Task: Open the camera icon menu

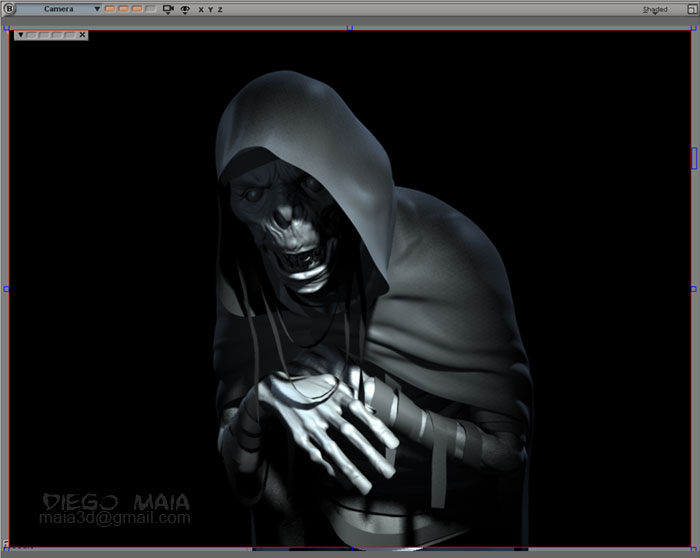Action: [x=168, y=9]
